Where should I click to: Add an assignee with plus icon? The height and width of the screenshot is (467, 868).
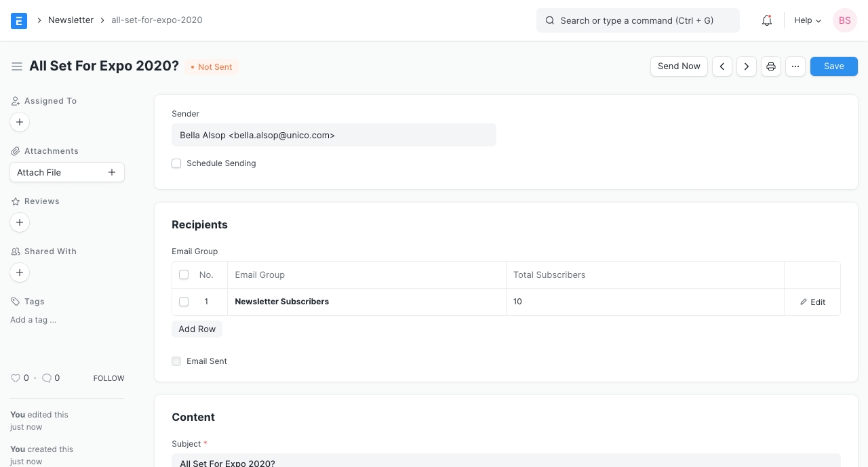[x=20, y=122]
